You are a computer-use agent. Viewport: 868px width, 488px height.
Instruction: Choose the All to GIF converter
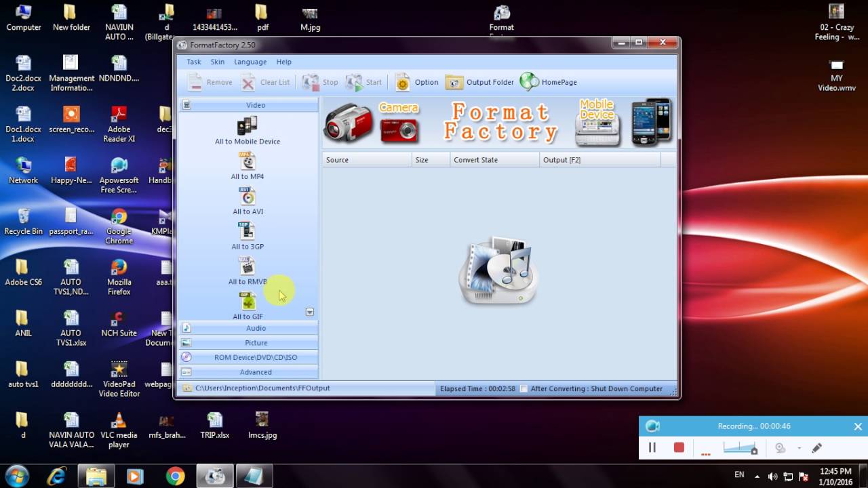coord(248,306)
